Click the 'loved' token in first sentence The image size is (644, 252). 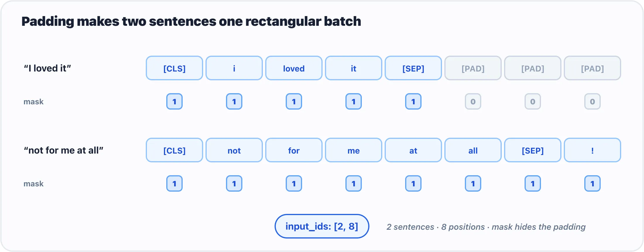294,68
